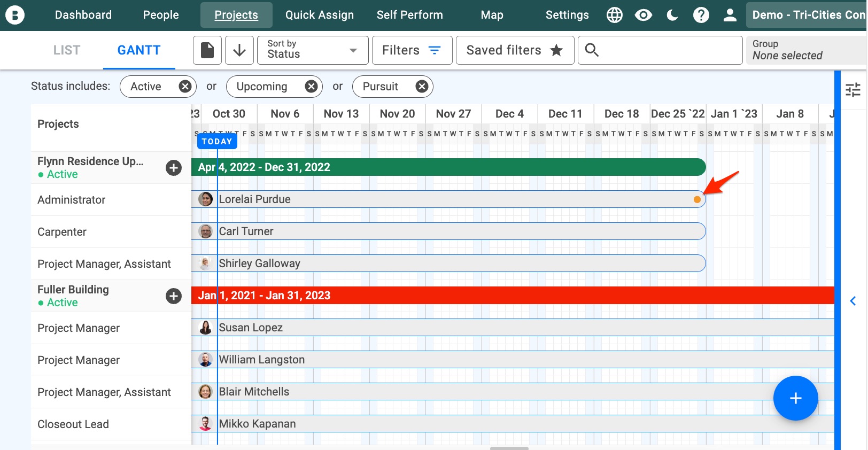This screenshot has height=450, width=868.
Task: Open Settings in the top navigation
Action: pyautogui.click(x=567, y=15)
